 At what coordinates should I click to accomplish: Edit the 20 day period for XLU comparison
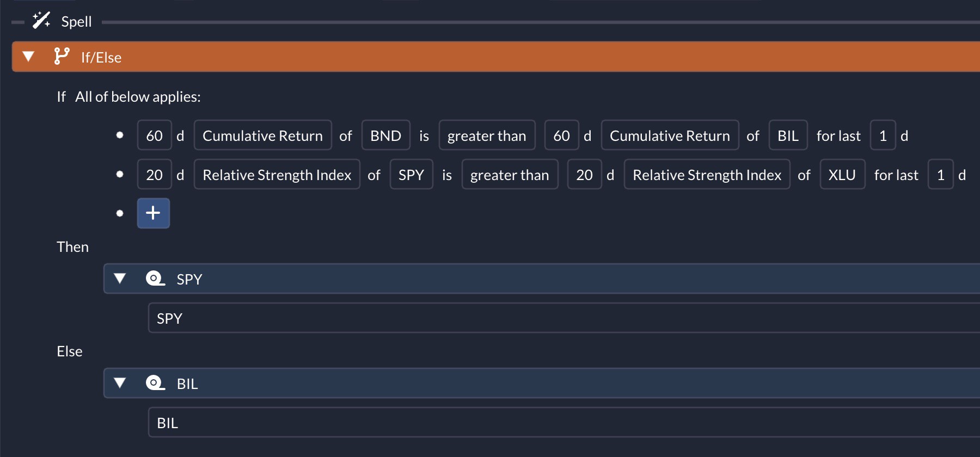click(x=584, y=174)
